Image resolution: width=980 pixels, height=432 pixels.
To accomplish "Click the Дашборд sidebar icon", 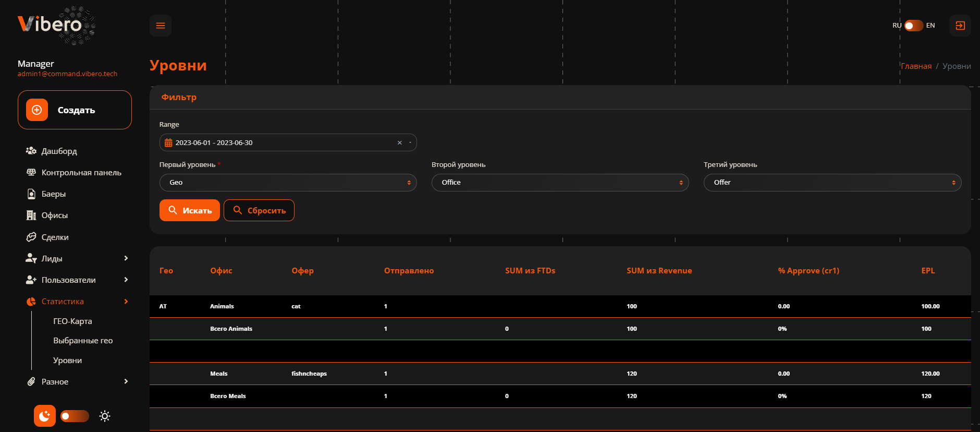I will [x=31, y=151].
